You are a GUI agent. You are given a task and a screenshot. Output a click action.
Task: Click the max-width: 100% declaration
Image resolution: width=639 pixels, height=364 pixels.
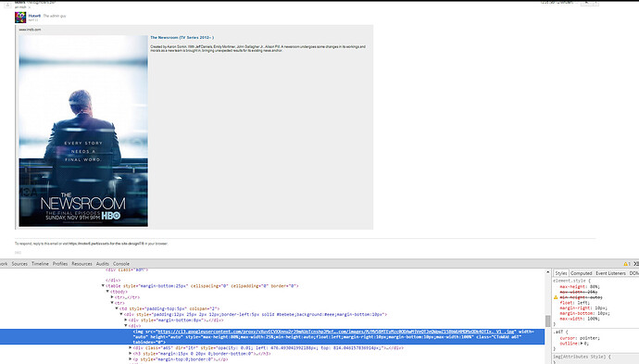click(x=580, y=319)
